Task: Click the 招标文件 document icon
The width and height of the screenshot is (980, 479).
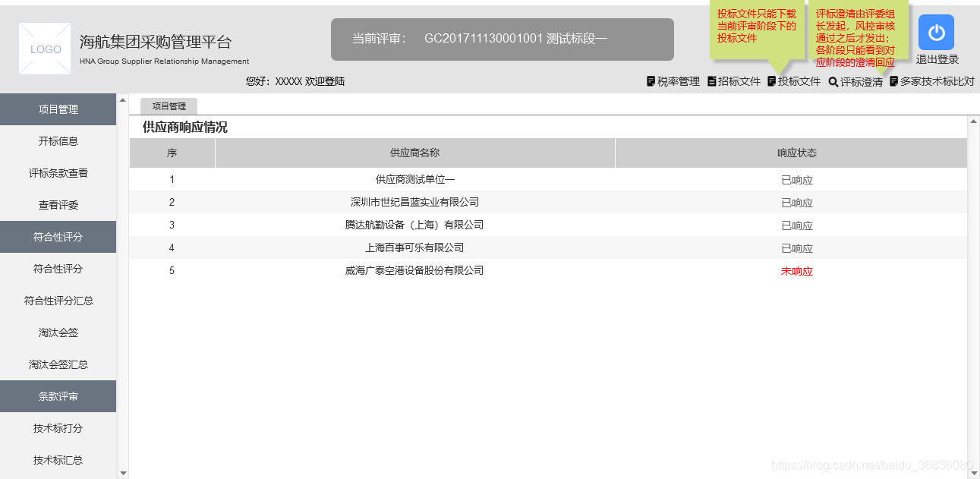Action: point(711,81)
